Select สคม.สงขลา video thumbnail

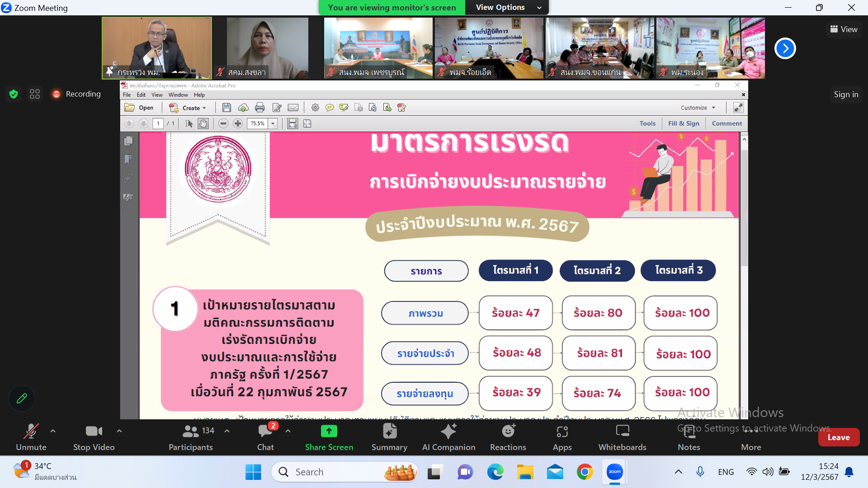[x=268, y=48]
